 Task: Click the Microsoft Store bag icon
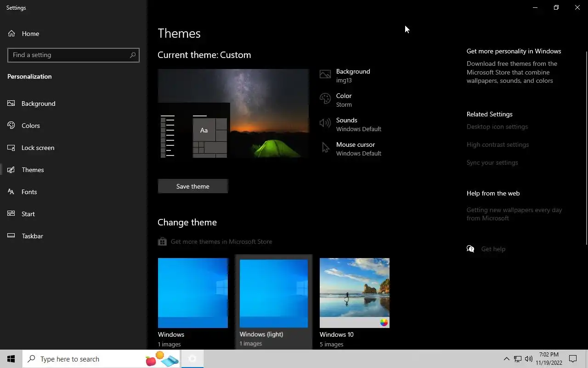(162, 241)
